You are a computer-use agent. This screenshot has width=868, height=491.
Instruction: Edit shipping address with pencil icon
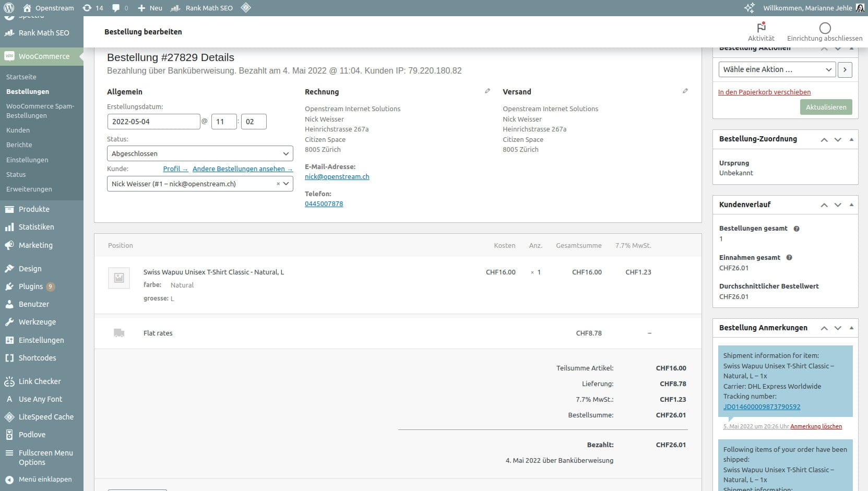click(685, 91)
